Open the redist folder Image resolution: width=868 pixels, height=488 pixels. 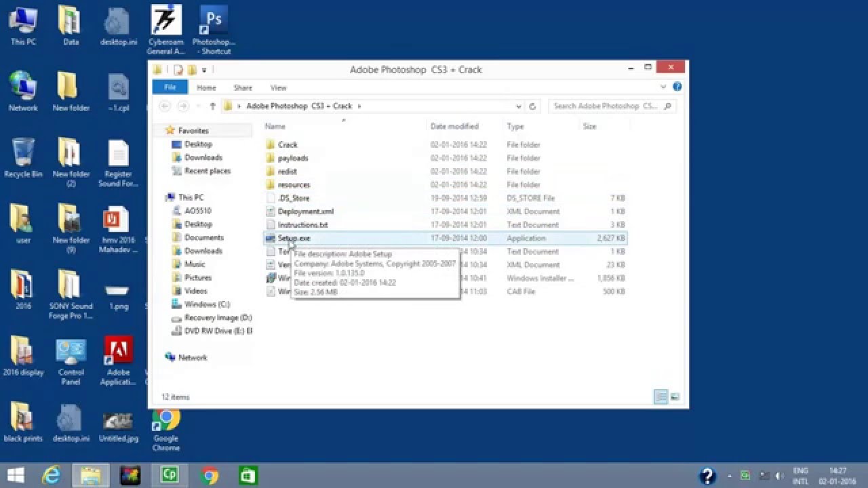pyautogui.click(x=287, y=171)
